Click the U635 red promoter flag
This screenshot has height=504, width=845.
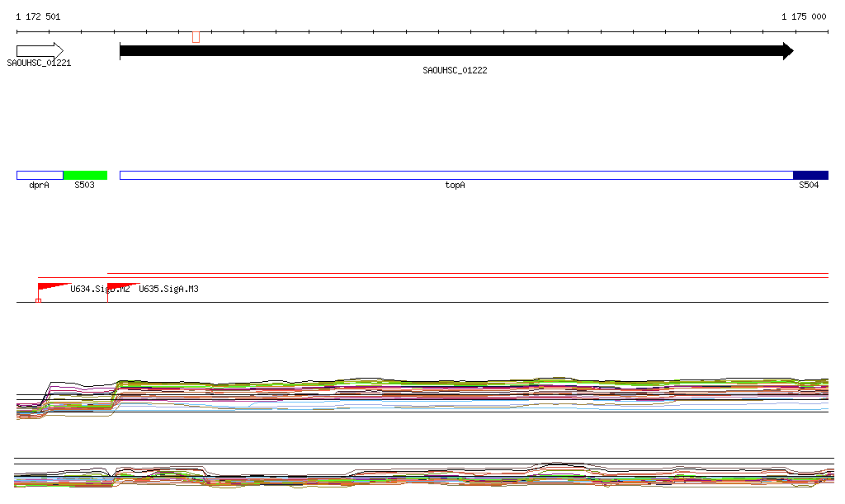(x=120, y=286)
